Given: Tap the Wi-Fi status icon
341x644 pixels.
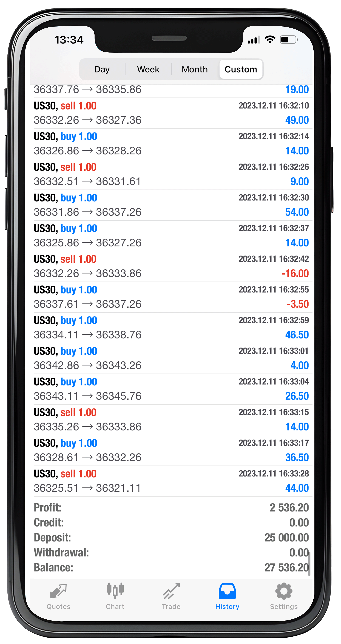Looking at the screenshot, I should [x=270, y=39].
